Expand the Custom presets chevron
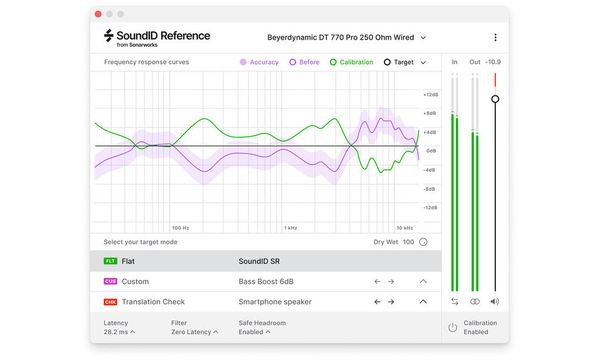 click(423, 282)
